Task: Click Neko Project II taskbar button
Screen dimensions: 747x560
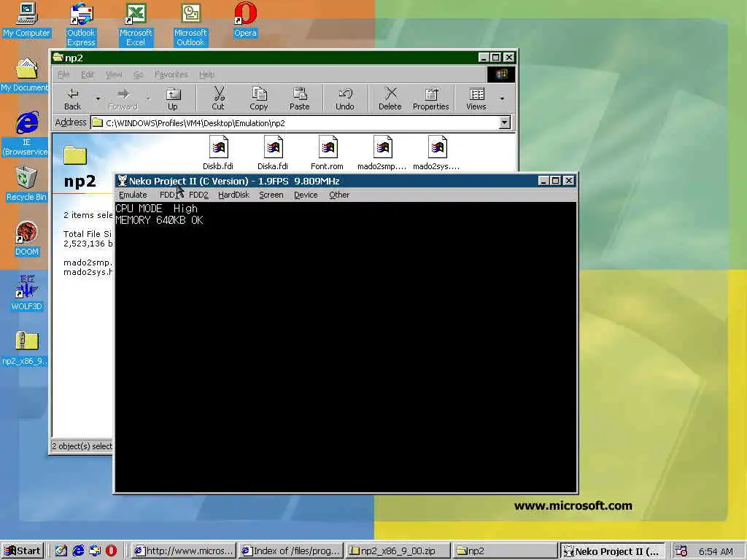Action: [x=612, y=551]
